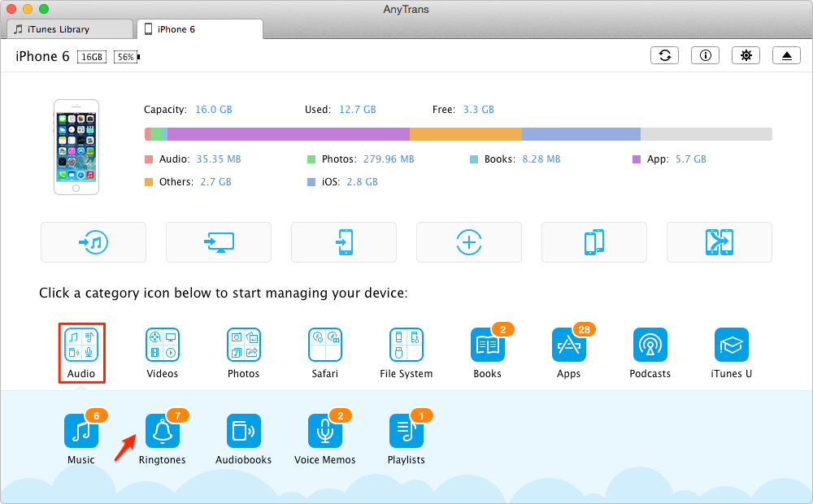Eject the iPhone 6 device
813x504 pixels.
[786, 55]
